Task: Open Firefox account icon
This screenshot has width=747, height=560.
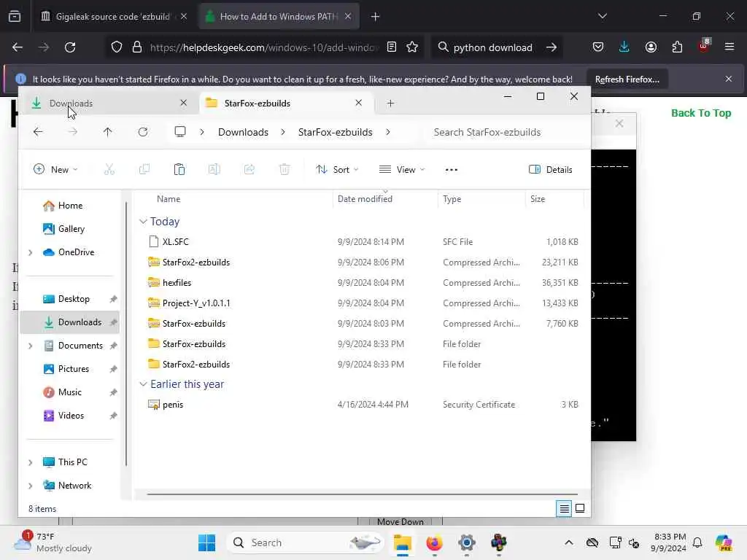Action: (651, 47)
